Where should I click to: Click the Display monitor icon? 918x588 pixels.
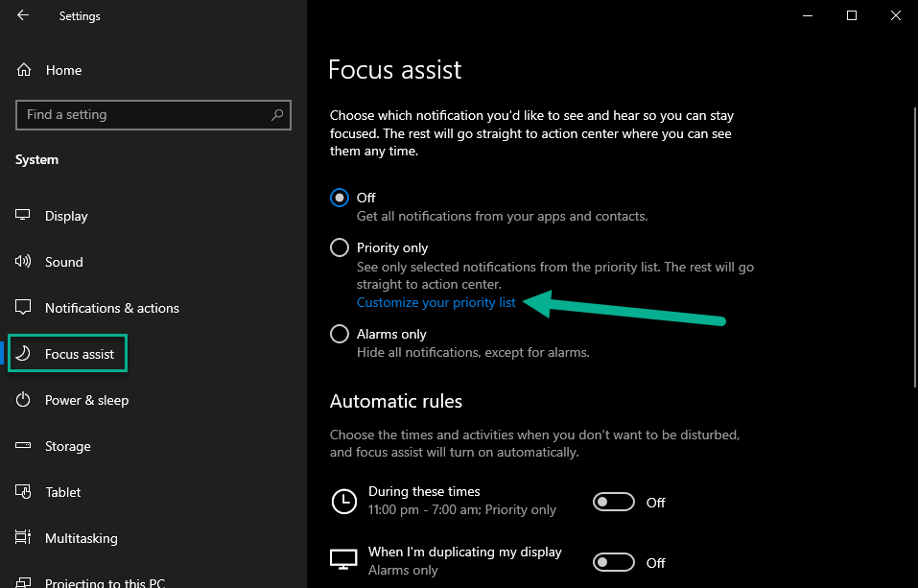[x=23, y=215]
